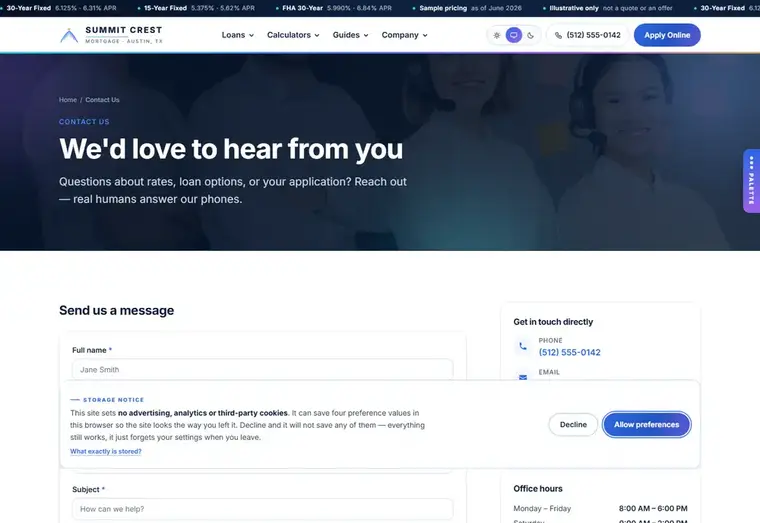Open the Guides dropdown
The height and width of the screenshot is (523, 760).
pos(350,35)
